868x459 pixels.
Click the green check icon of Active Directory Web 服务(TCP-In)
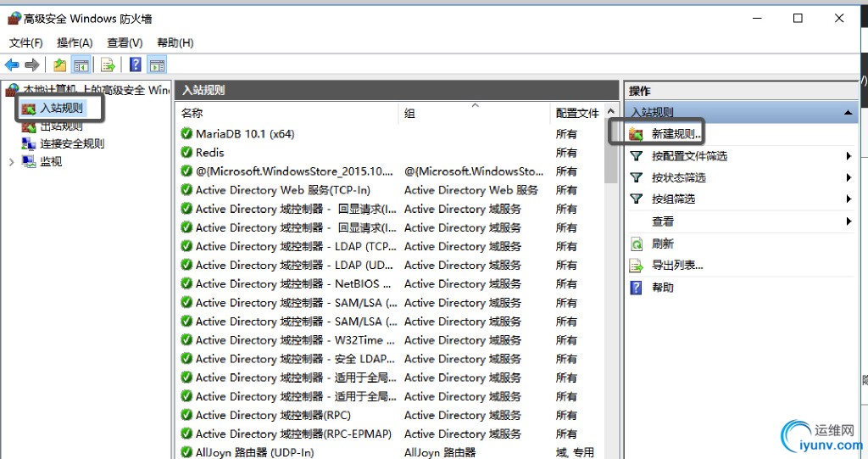186,189
